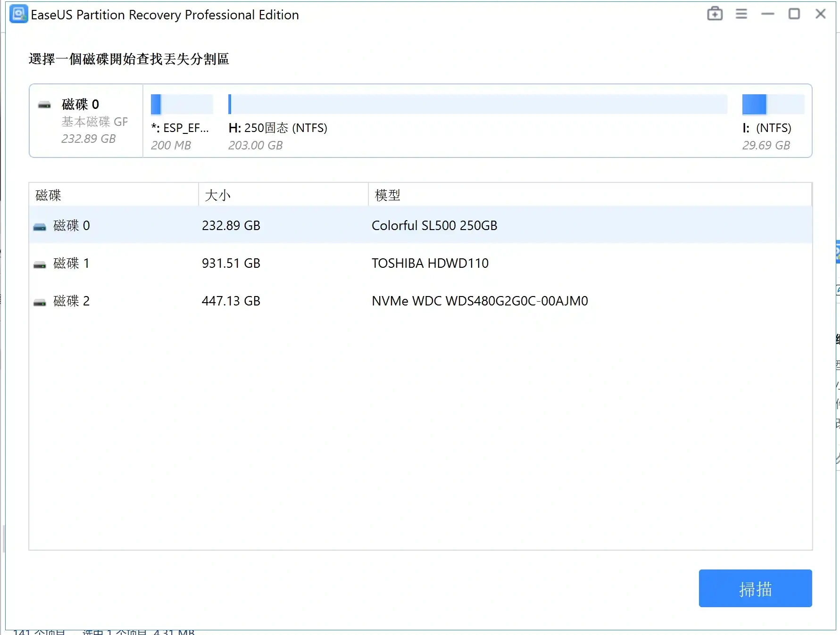Click the I: (NTFS) partition label
The image size is (840, 635).
click(x=767, y=128)
